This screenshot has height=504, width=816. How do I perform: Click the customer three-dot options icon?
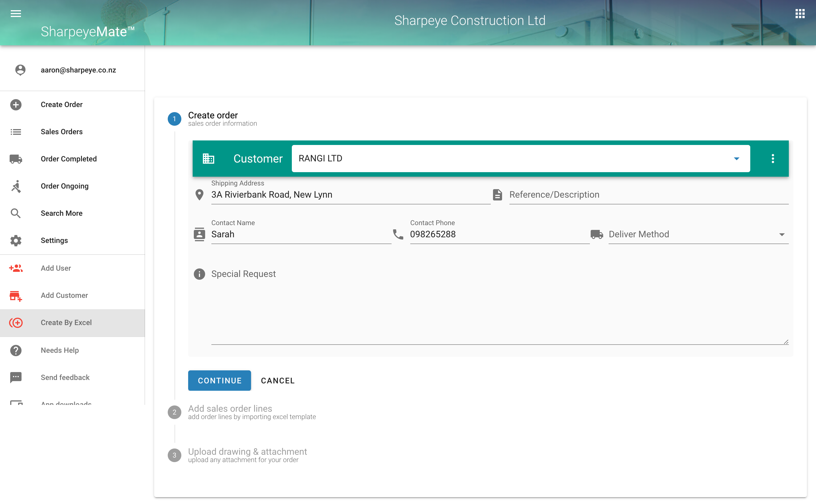[x=773, y=159]
